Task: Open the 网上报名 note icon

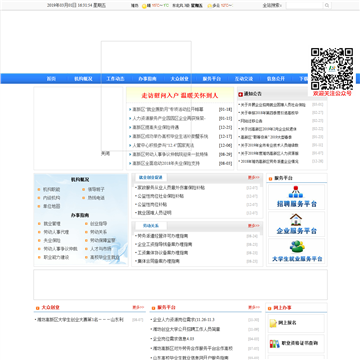Action: [273, 323]
